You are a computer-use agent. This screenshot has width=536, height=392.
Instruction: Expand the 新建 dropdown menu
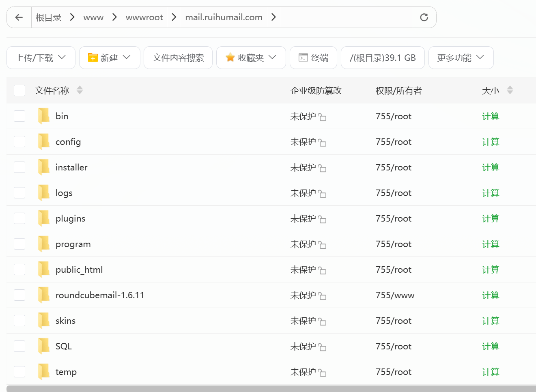point(110,58)
